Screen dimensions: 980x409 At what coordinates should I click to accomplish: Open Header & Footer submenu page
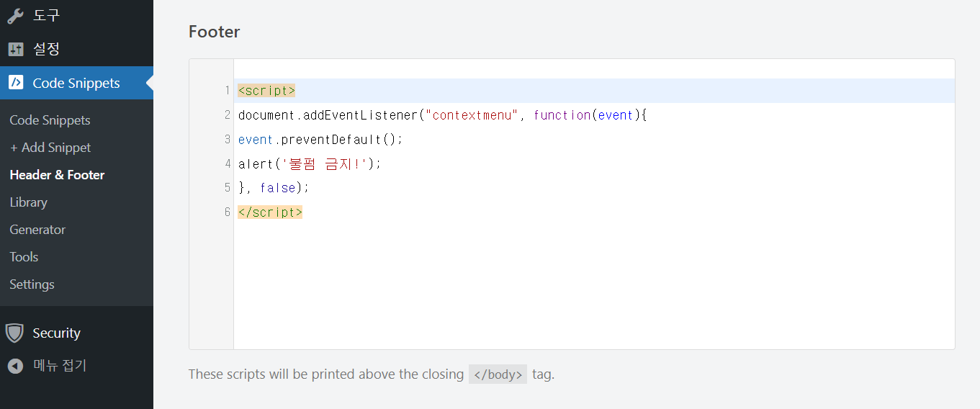click(57, 175)
